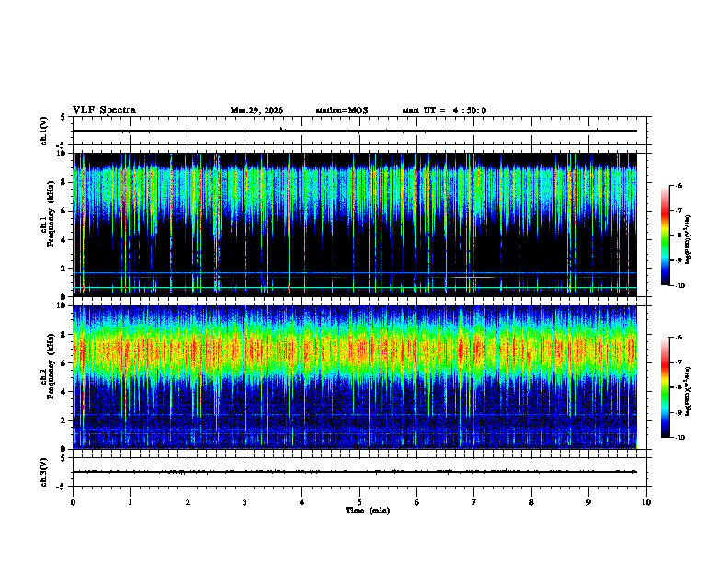Click the "ch.3(V)" axis label
The height and width of the screenshot is (563, 728).
(43, 473)
